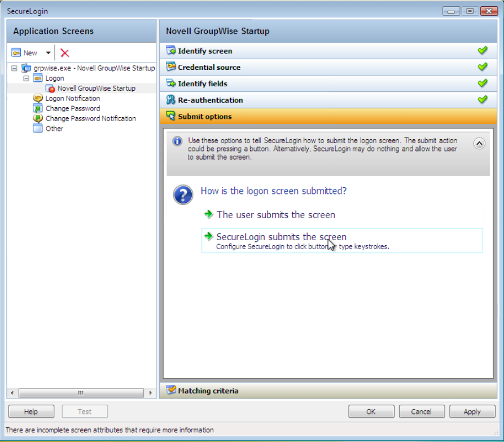The width and height of the screenshot is (504, 442).
Task: Click green arrow beside SecureLogin submits
Action: click(209, 236)
